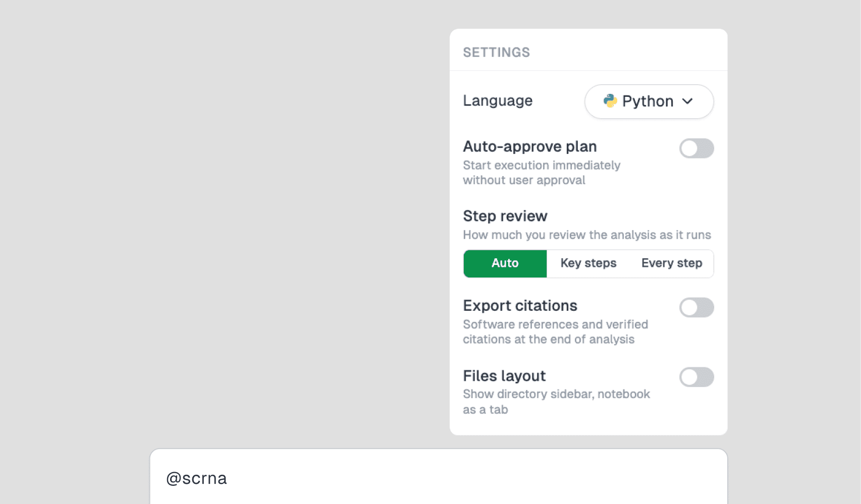Click the Export citations label
The image size is (861, 504).
point(520,306)
